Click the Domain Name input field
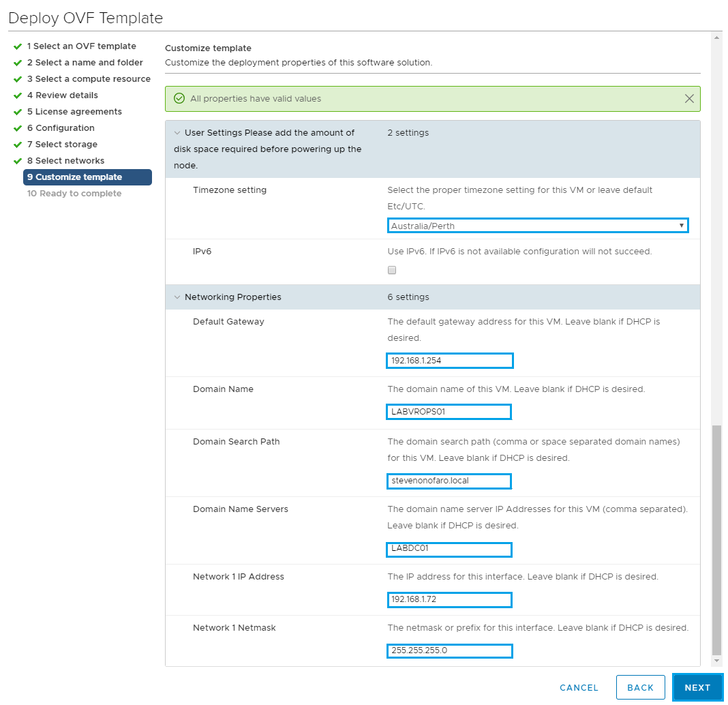The height and width of the screenshot is (705, 728). click(449, 412)
